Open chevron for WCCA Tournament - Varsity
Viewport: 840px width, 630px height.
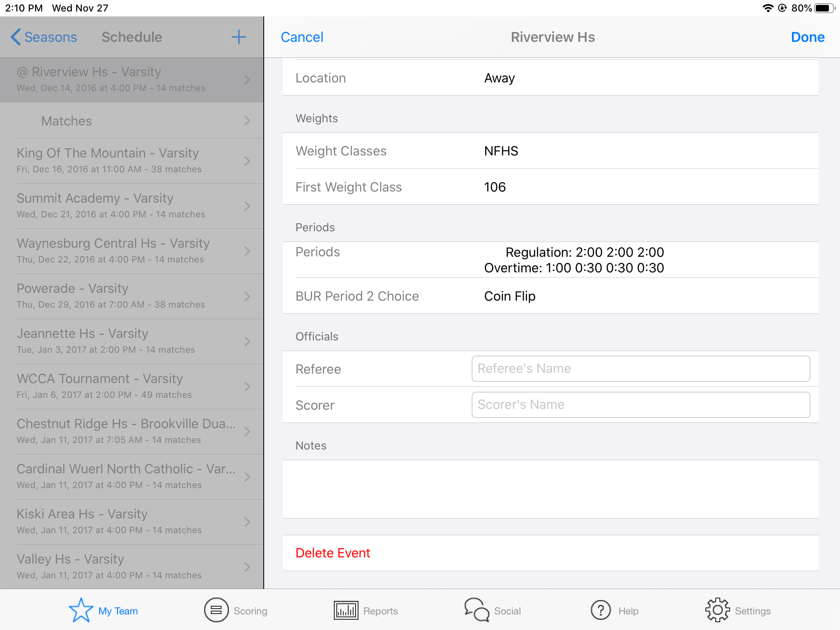[x=247, y=386]
